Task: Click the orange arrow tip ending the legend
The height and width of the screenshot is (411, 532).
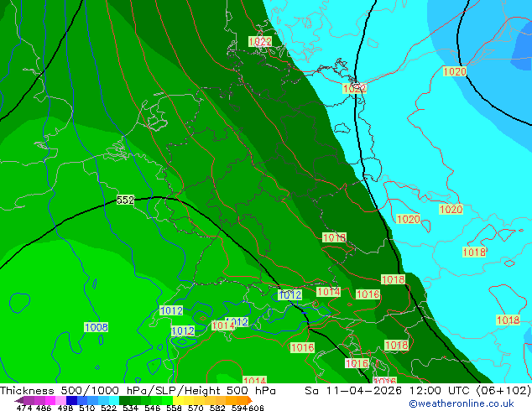Action: point(250,400)
